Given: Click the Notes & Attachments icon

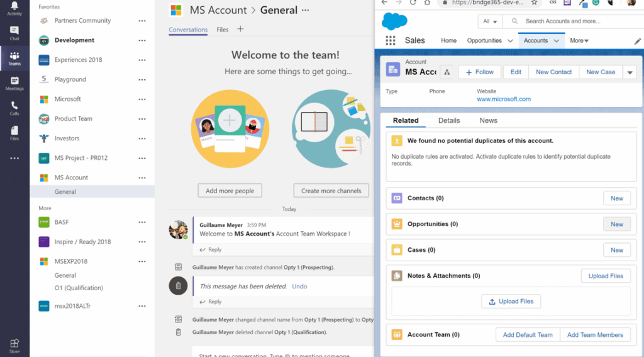Looking at the screenshot, I should click(397, 276).
